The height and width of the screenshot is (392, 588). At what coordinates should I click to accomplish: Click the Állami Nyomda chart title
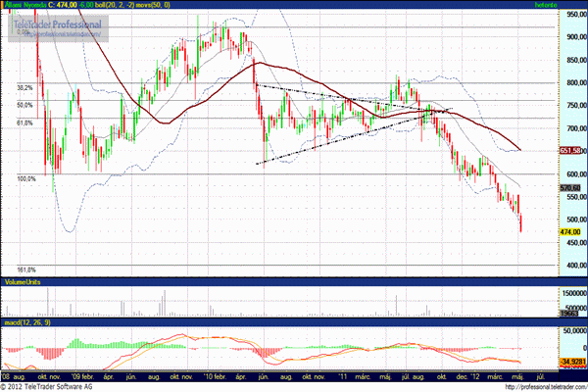click(x=25, y=5)
